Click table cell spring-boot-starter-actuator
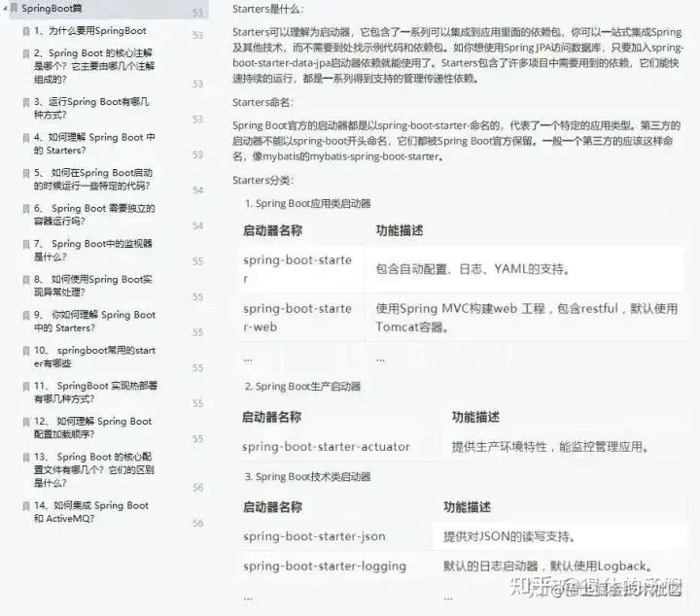Image resolution: width=700 pixels, height=616 pixels. (326, 447)
